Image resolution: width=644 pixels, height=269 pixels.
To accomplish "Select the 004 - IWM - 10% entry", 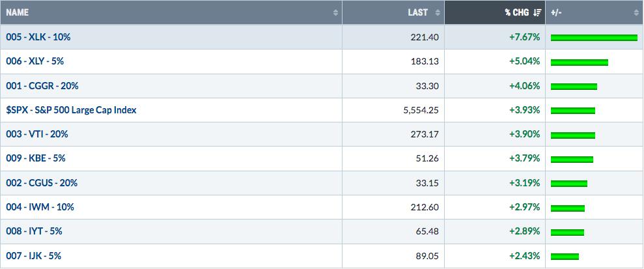I will click(40, 207).
